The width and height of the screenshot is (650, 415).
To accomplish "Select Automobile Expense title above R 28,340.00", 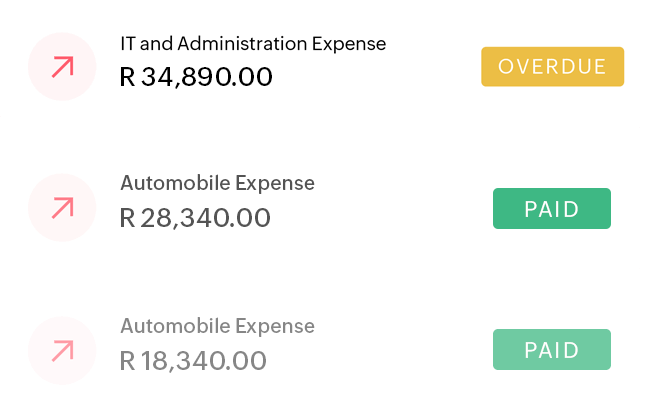I will tap(217, 184).
